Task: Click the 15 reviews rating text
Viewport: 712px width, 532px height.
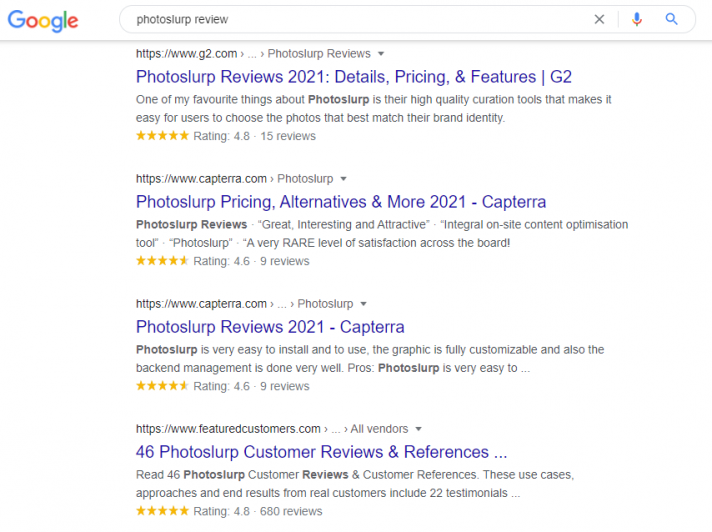Action: [288, 136]
